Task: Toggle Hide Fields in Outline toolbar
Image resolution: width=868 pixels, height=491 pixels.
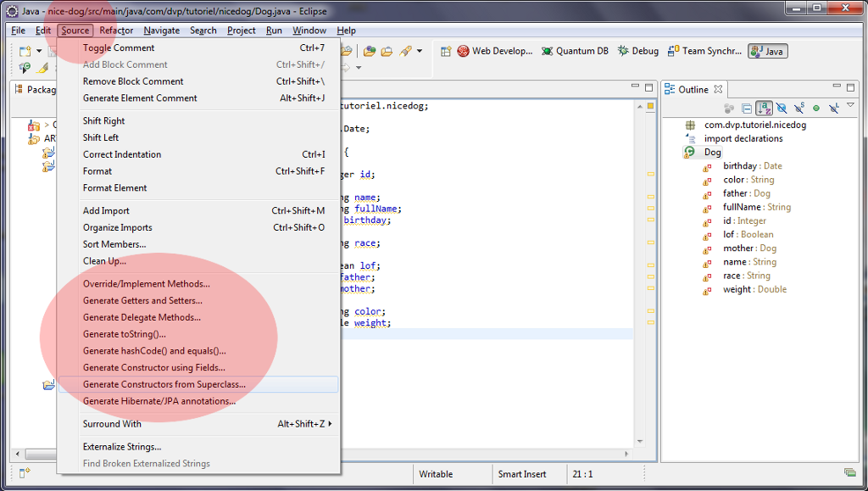Action: (x=782, y=109)
